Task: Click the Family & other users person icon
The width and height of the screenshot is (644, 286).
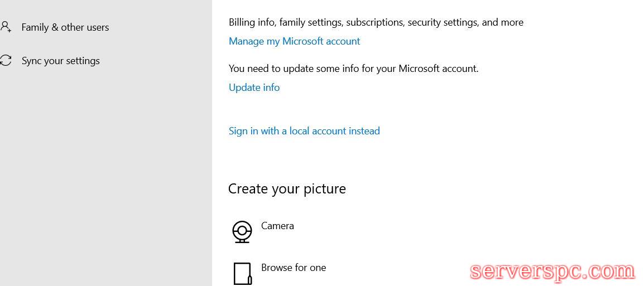Action: pyautogui.click(x=6, y=27)
